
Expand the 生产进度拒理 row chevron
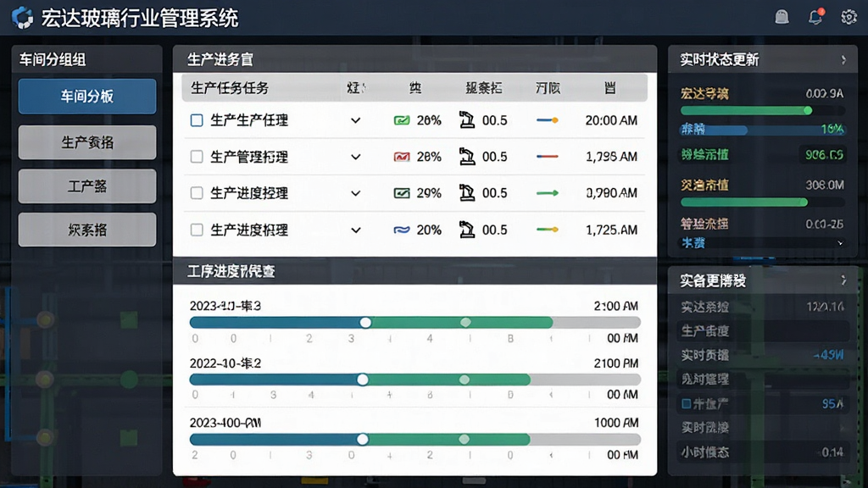click(355, 230)
